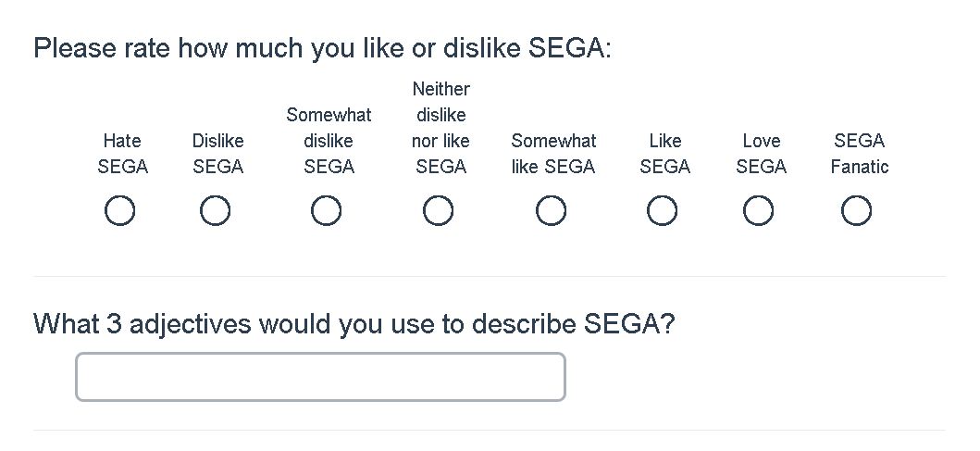The width and height of the screenshot is (980, 451).
Task: Click the 'Love SEGA' label text
Action: click(761, 154)
